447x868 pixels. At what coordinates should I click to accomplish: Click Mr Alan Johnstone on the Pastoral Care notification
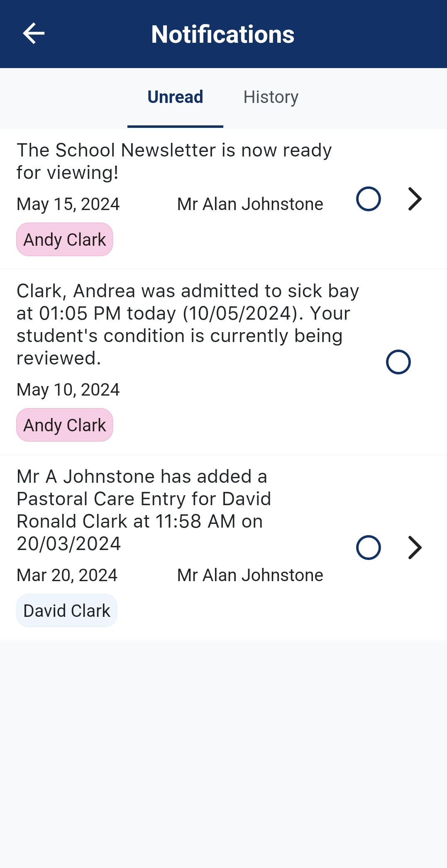point(250,575)
